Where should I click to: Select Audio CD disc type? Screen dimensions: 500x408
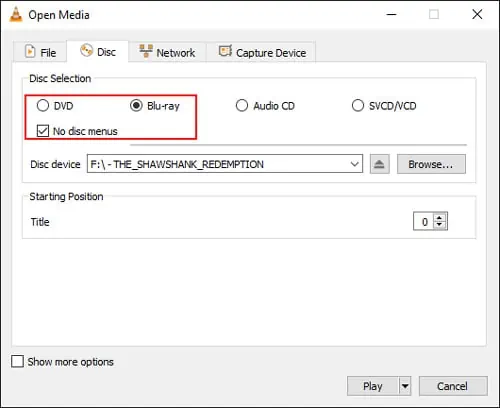(x=242, y=106)
